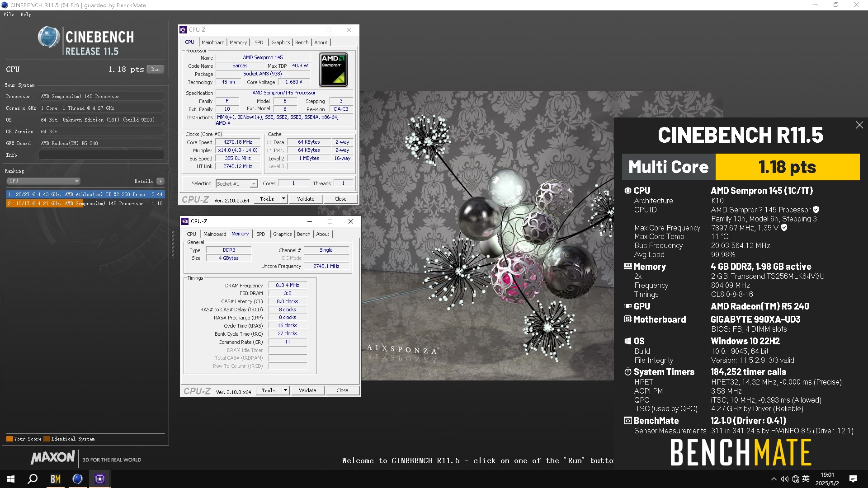Open the CPU-Z taskbar icon
Viewport: 868px width, 488px height.
99,479
